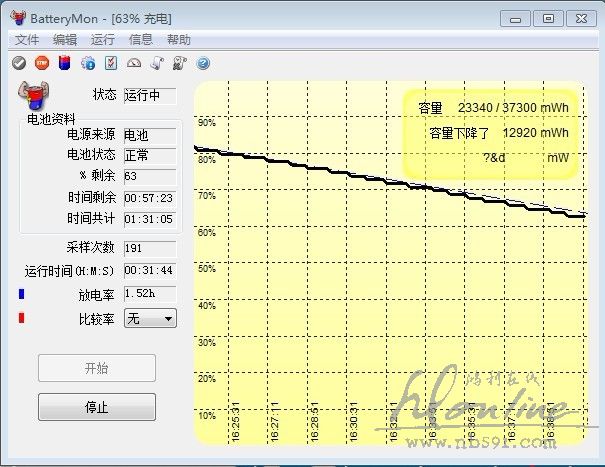The height and width of the screenshot is (467, 605).
Task: Minimize the BatteryMon window
Action: (515, 19)
